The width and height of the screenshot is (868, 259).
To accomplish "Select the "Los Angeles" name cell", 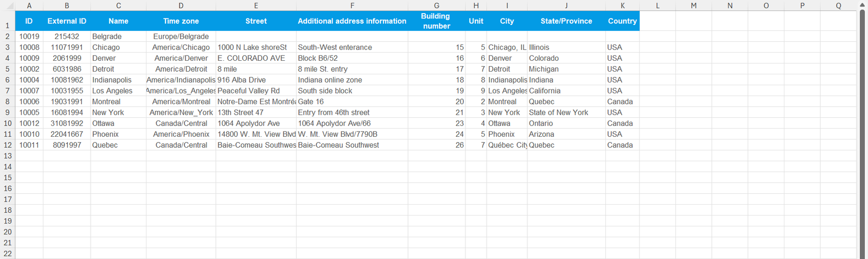I will pyautogui.click(x=118, y=91).
